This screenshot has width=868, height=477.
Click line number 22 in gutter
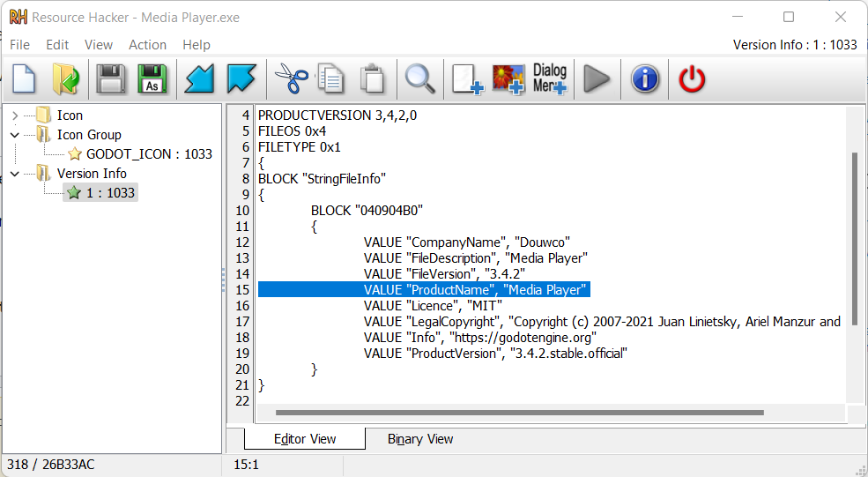point(242,401)
